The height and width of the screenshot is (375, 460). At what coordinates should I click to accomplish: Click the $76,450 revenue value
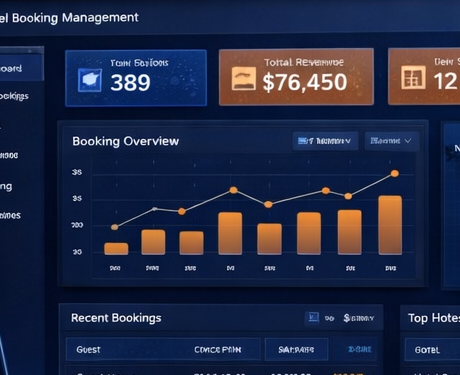305,83
